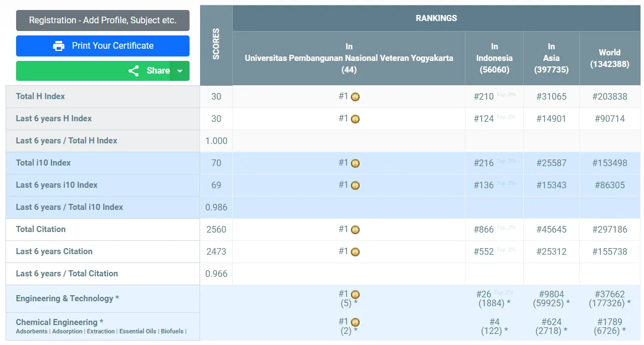Click the gold medal in Total Citation row
This screenshot has width=644, height=345.
click(355, 230)
